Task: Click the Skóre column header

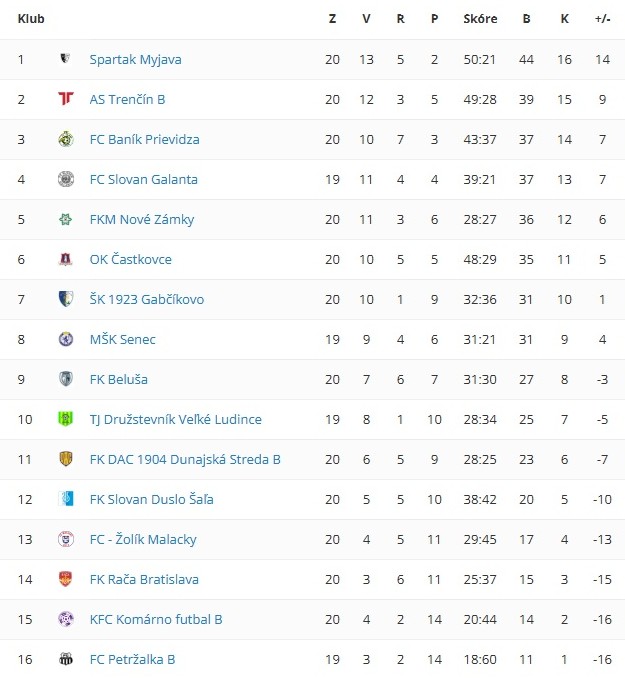Action: tap(480, 18)
